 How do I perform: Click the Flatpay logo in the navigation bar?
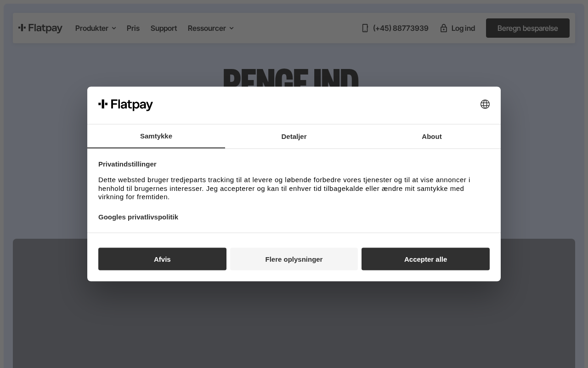[x=40, y=28]
